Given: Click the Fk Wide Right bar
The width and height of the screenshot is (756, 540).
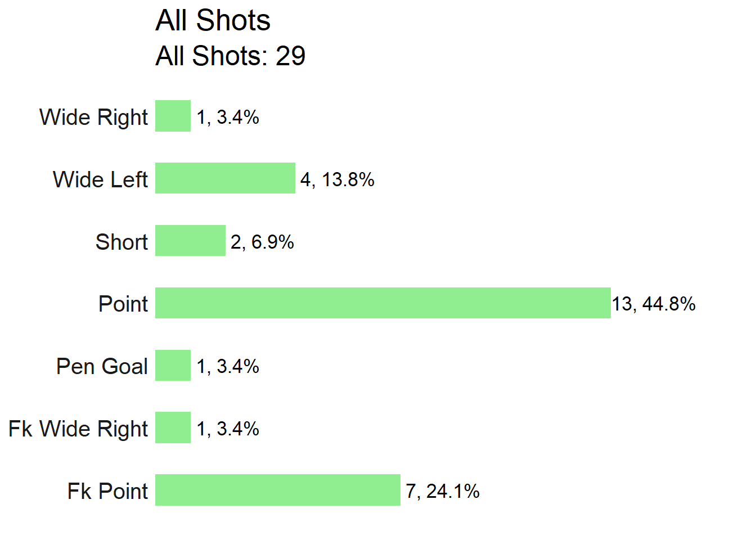Looking at the screenshot, I should click(173, 427).
